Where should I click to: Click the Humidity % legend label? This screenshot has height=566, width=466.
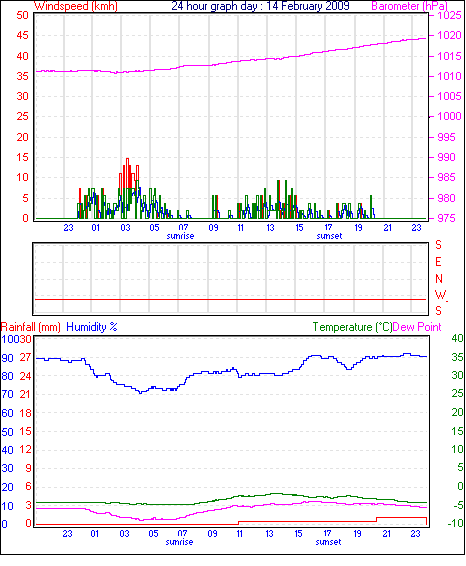click(x=92, y=327)
